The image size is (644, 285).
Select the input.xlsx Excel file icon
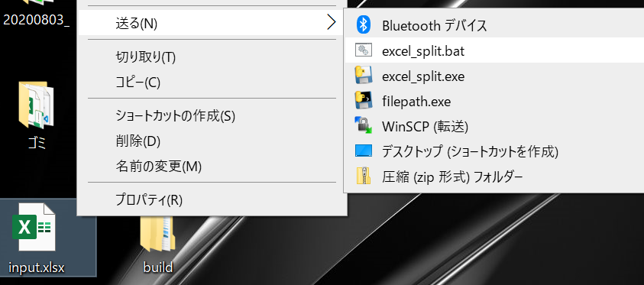pyautogui.click(x=34, y=228)
